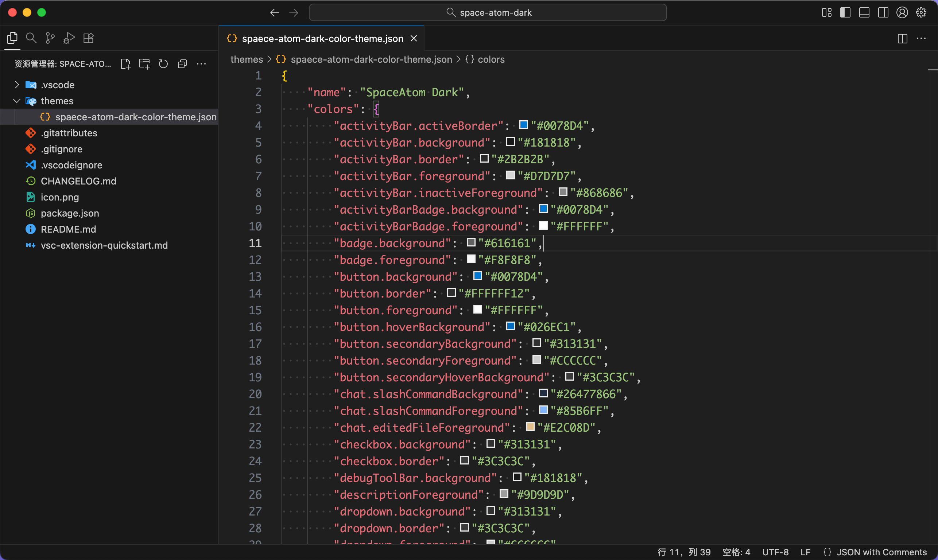Toggle the bottom panel visibility

[864, 12]
